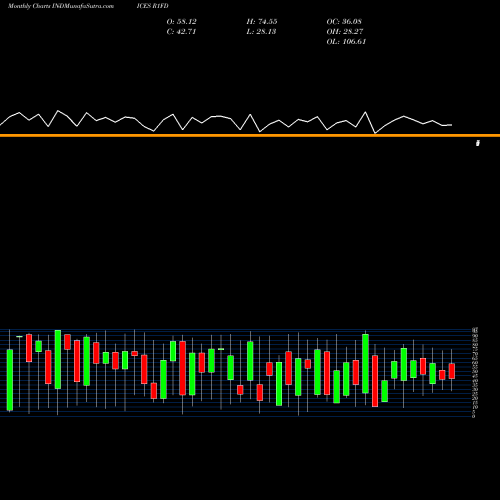
Task: Click the red candle third from left
Action: click(29, 348)
